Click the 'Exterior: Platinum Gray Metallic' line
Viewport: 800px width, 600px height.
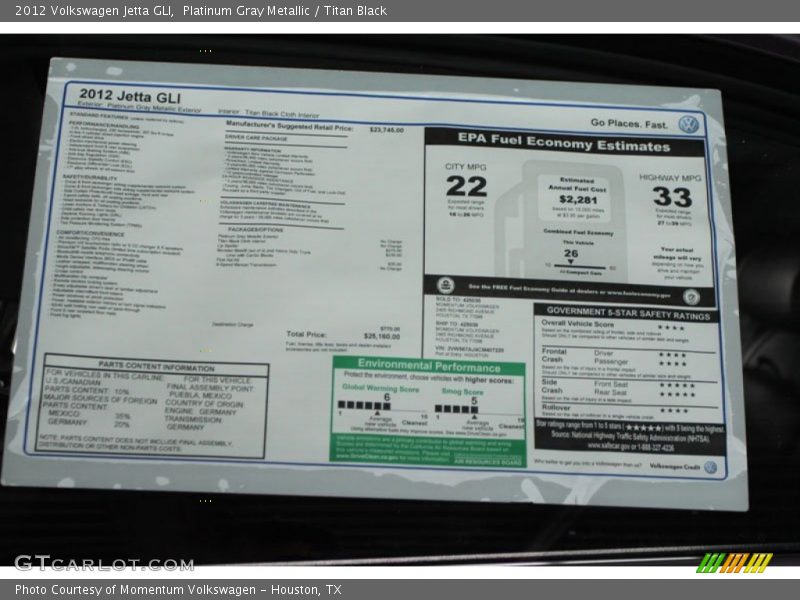point(139,107)
